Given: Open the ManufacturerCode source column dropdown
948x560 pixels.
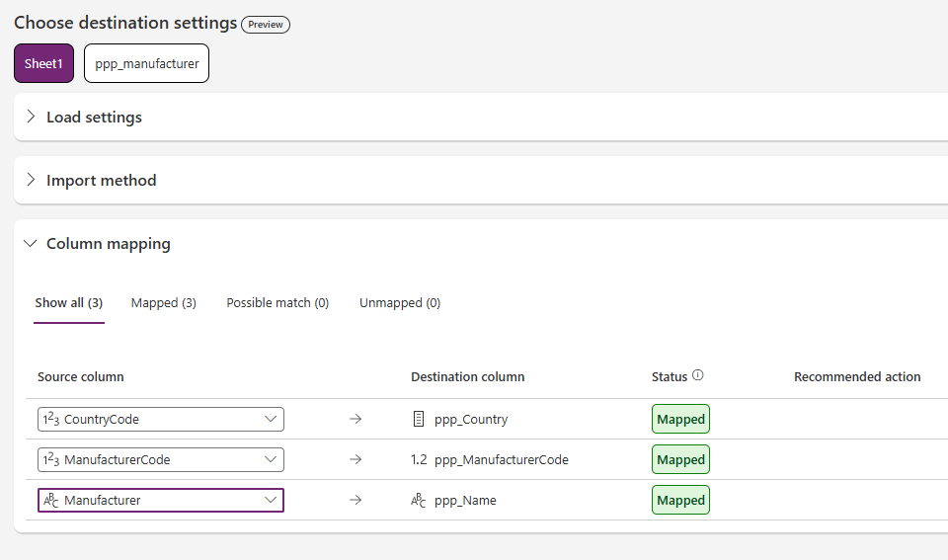Looking at the screenshot, I should tap(271, 459).
